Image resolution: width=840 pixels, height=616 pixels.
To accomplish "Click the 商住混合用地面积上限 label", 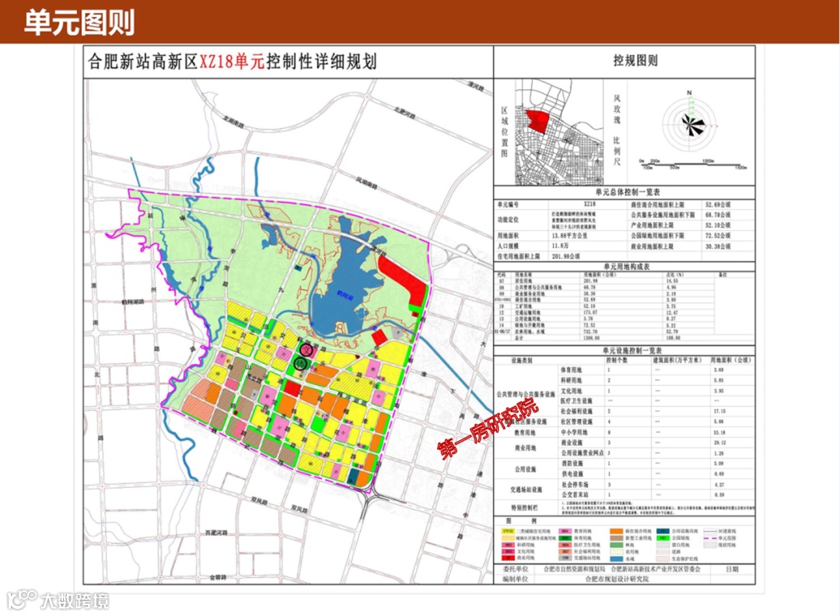I will (x=659, y=205).
